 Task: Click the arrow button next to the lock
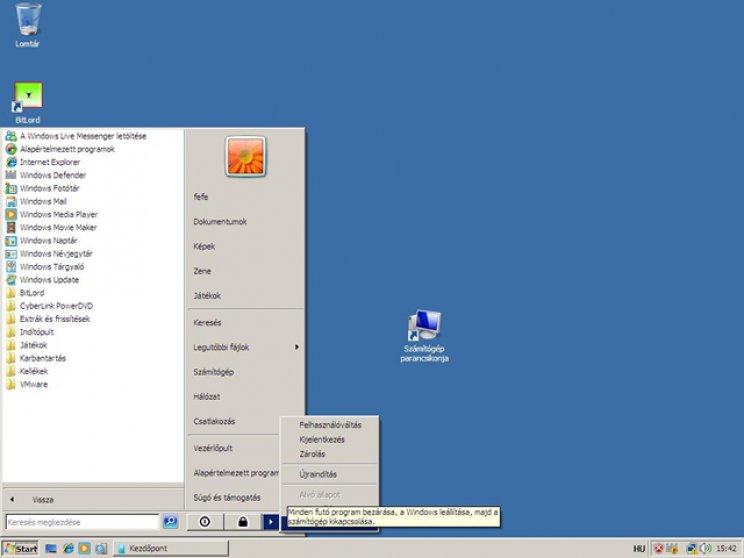point(270,522)
